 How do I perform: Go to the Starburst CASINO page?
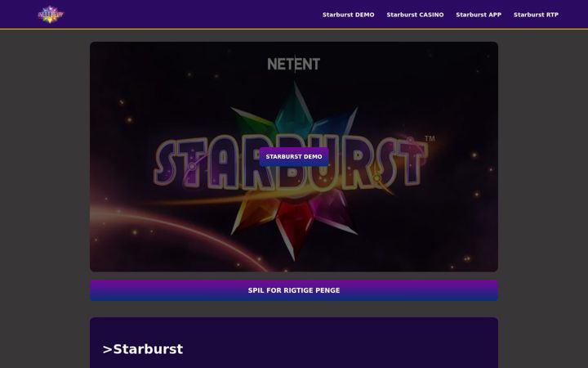click(x=415, y=15)
